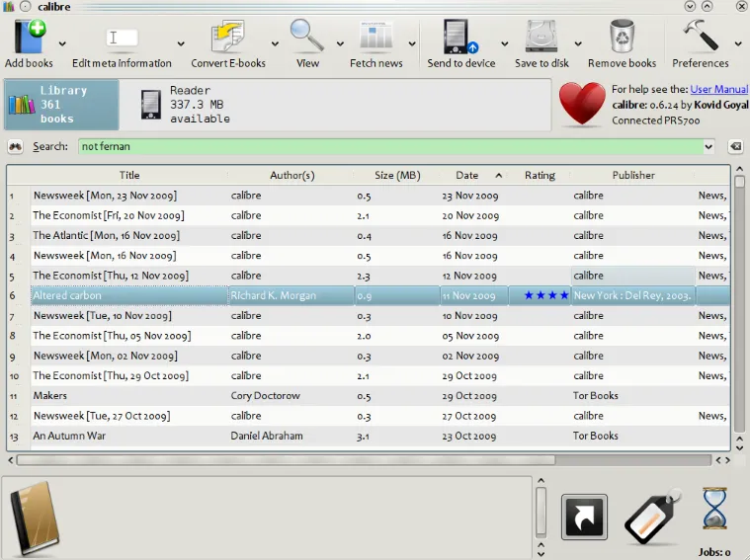750x560 pixels.
Task: Expand the Send to device dropdown arrow
Action: click(505, 44)
